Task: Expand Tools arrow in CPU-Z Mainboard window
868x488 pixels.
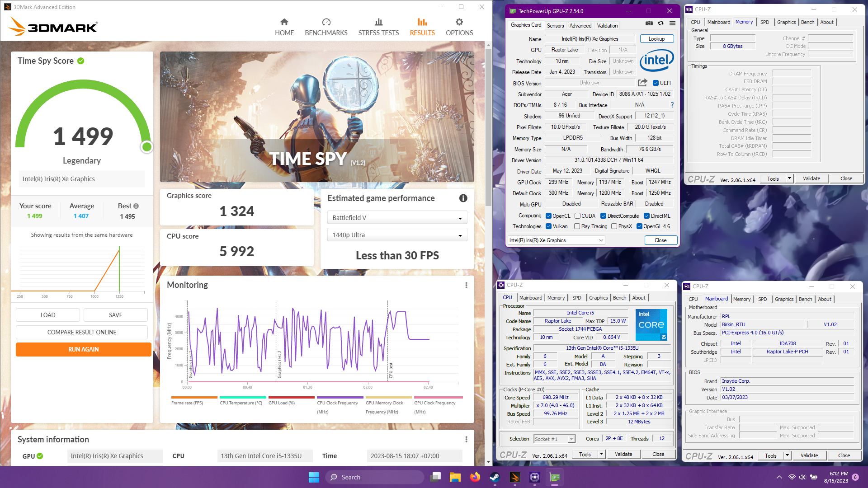Action: pyautogui.click(x=787, y=455)
